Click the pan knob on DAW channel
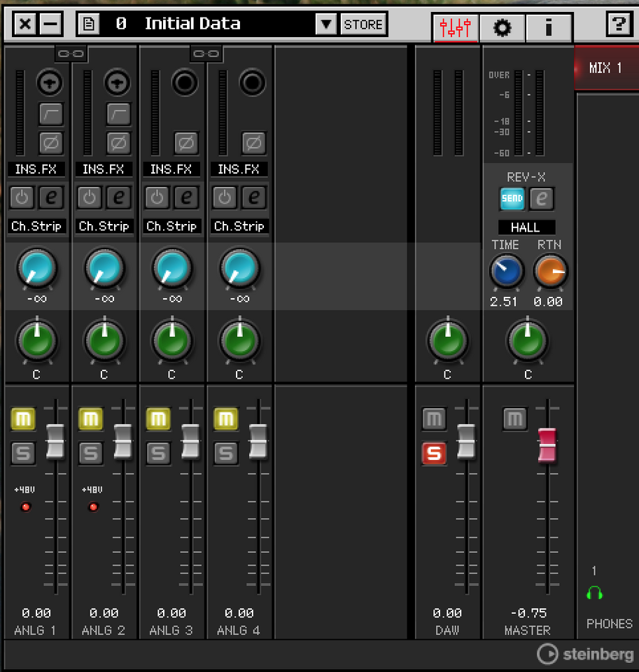Image resolution: width=639 pixels, height=672 pixels. (448, 341)
